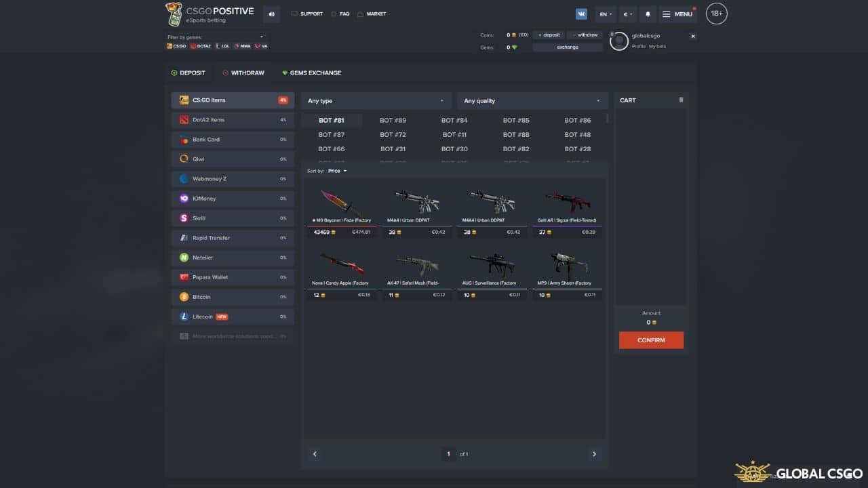Choose Litecoin payment method

[x=233, y=317]
